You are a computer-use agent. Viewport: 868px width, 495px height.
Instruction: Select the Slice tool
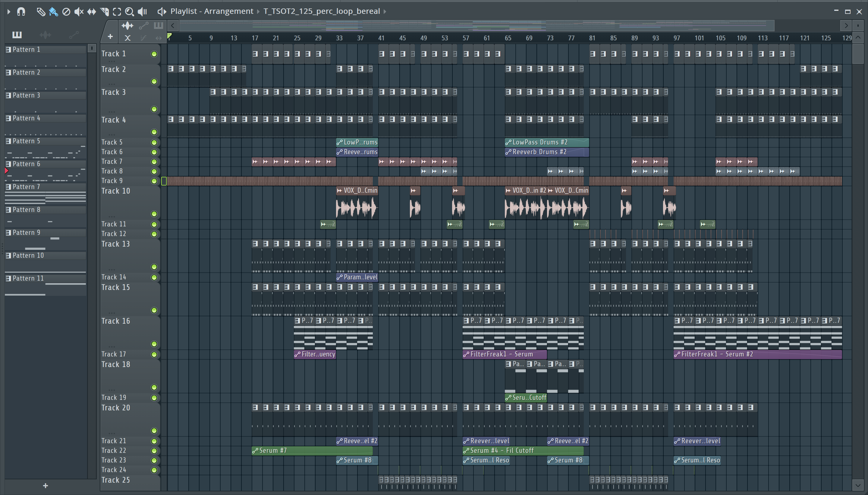coord(105,12)
